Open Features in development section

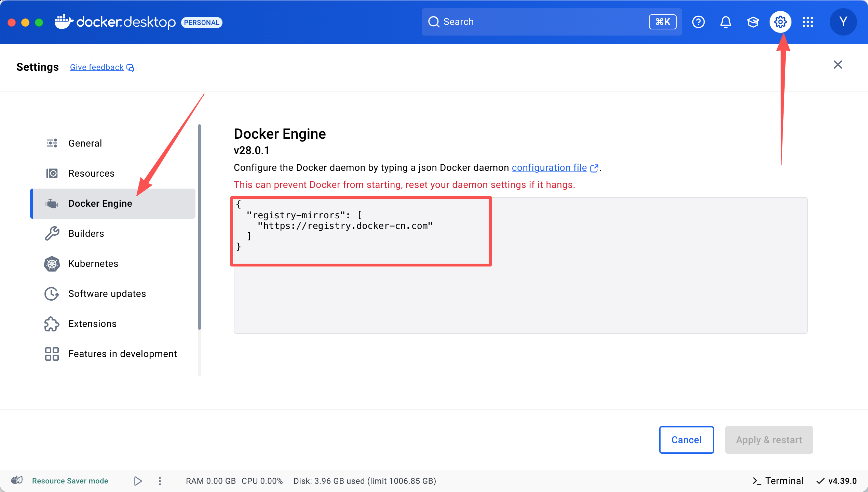(x=122, y=354)
